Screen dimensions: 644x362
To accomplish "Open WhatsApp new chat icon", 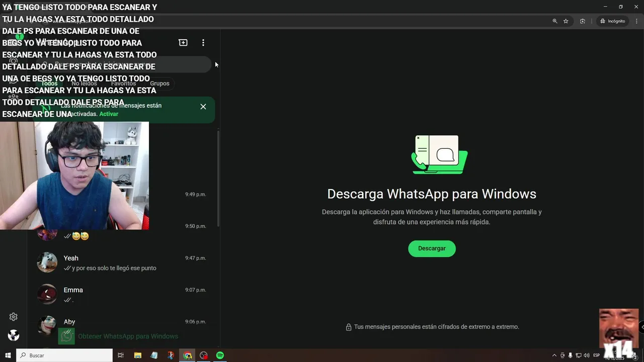I will pos(183,43).
